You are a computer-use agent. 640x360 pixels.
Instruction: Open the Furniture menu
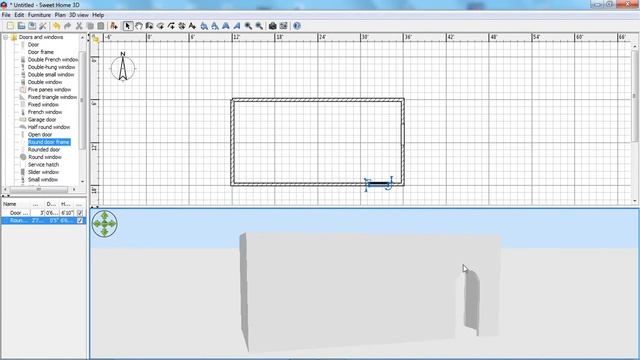[x=39, y=15]
